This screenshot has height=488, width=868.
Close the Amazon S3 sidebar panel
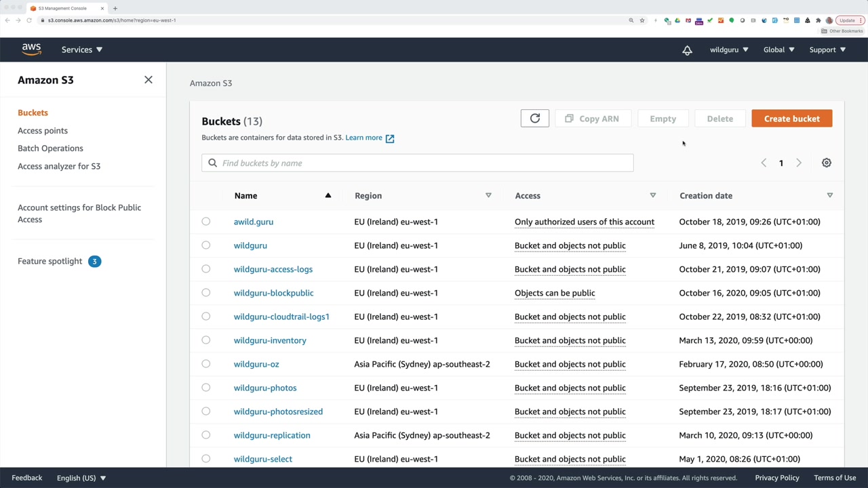point(149,80)
